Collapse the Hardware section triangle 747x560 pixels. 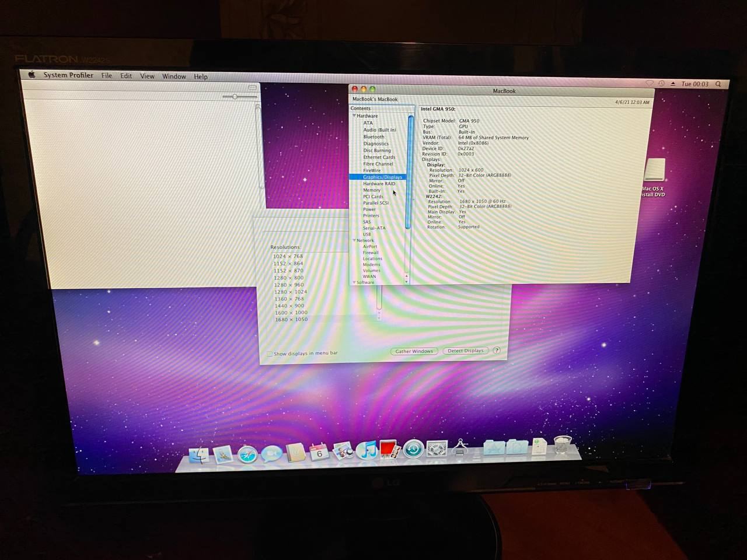pyautogui.click(x=354, y=116)
